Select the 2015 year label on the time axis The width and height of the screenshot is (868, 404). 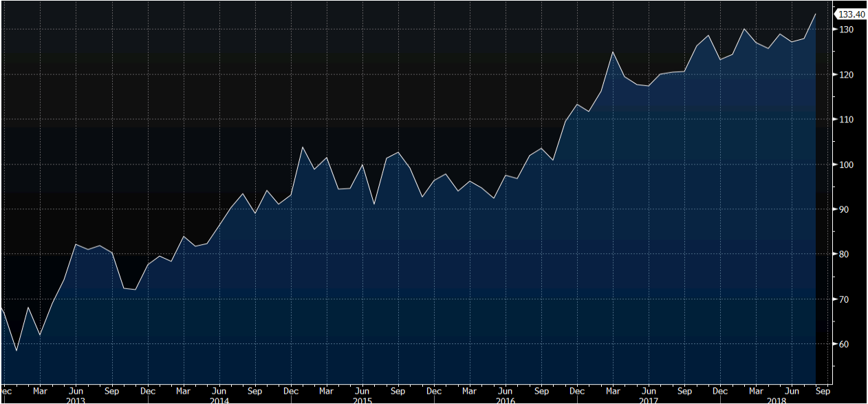coord(362,400)
